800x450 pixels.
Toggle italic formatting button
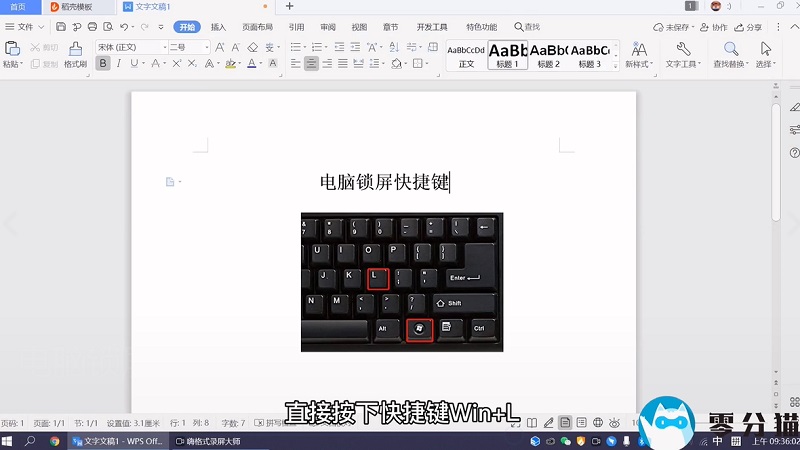tap(119, 64)
